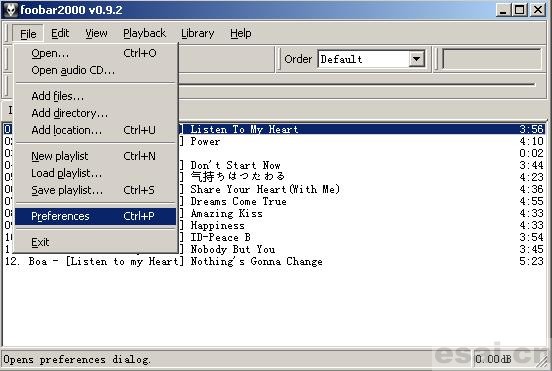
Task: Choose Save playlist... menu entry
Action: (95, 190)
